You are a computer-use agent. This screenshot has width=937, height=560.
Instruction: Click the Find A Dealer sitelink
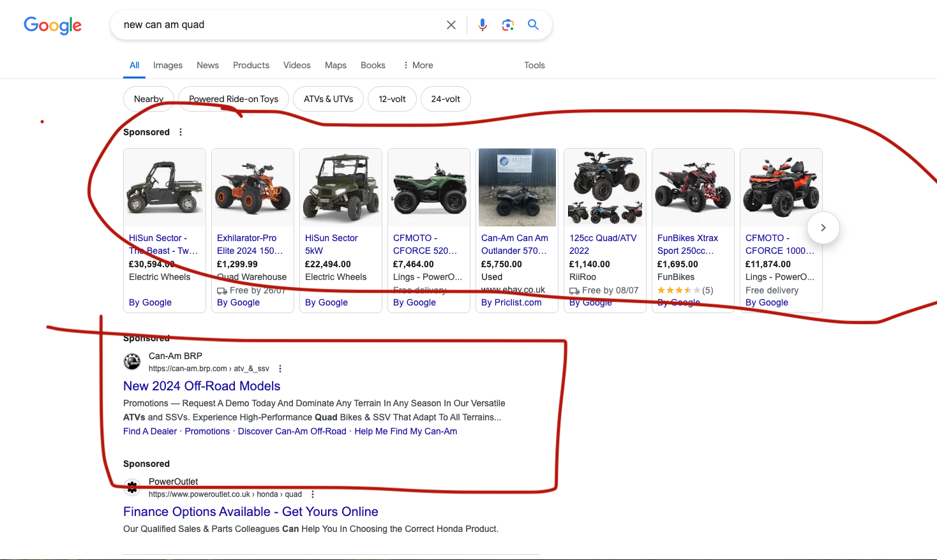pyautogui.click(x=150, y=431)
